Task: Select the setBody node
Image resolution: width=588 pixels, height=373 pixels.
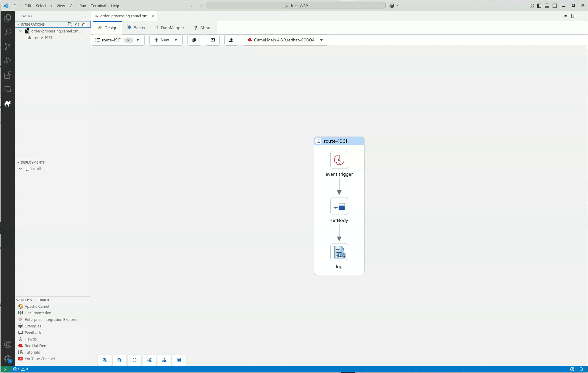Action: pyautogui.click(x=339, y=206)
